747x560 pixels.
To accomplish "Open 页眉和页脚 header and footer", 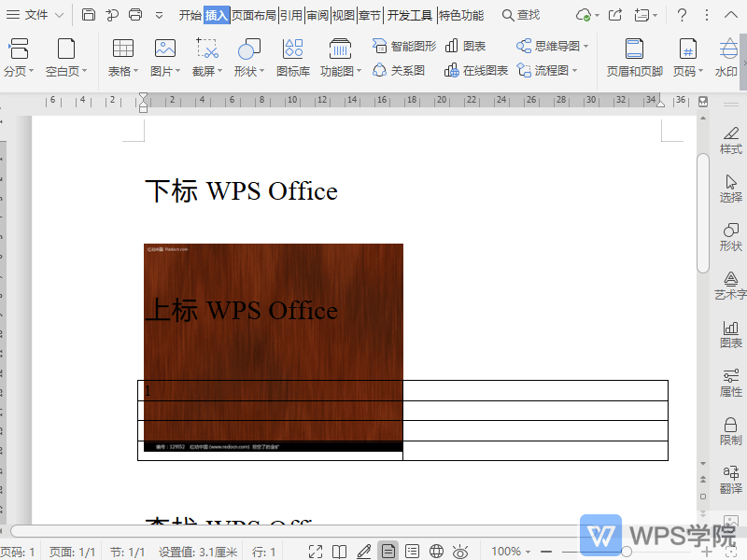I will (x=634, y=58).
